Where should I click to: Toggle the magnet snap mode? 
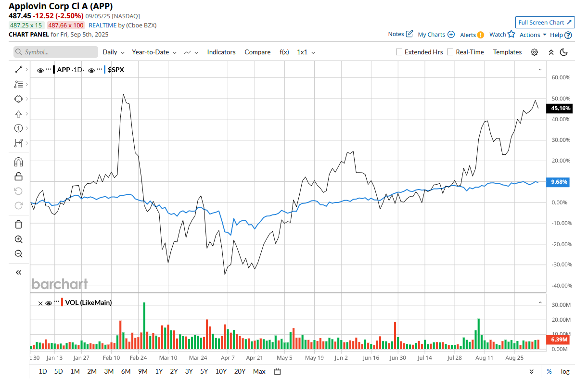point(19,162)
